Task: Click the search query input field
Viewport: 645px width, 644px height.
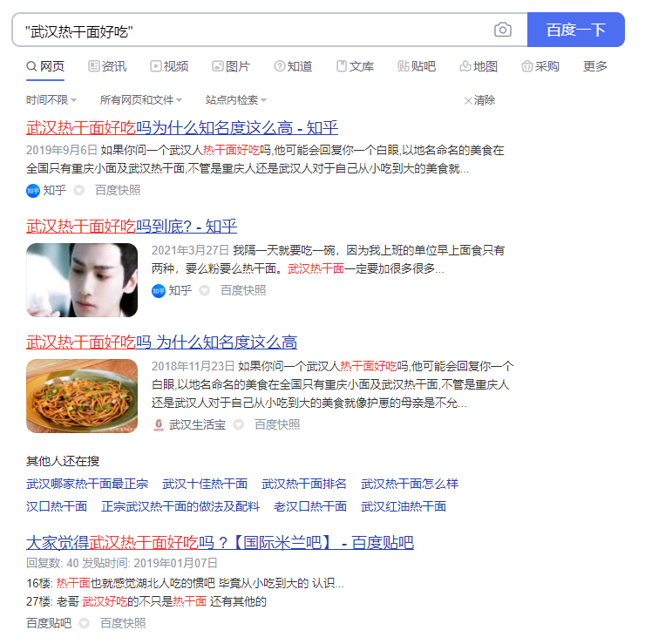Action: pyautogui.click(x=255, y=30)
